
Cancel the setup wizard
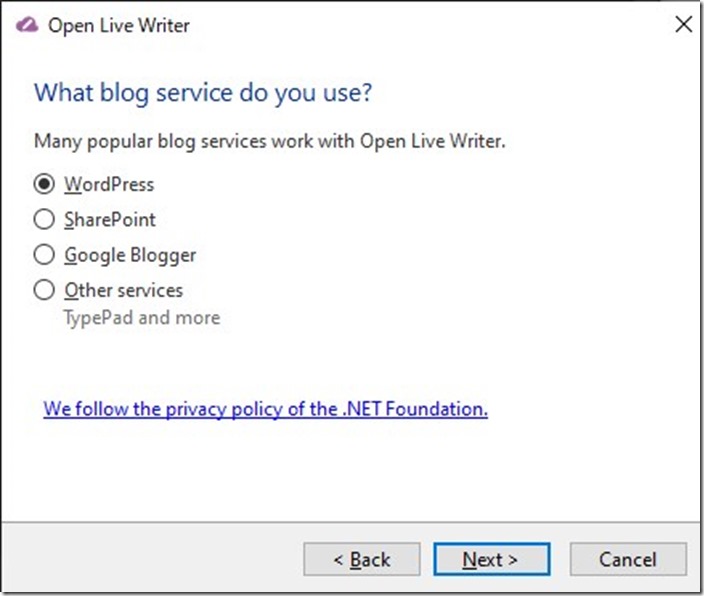pyautogui.click(x=628, y=559)
